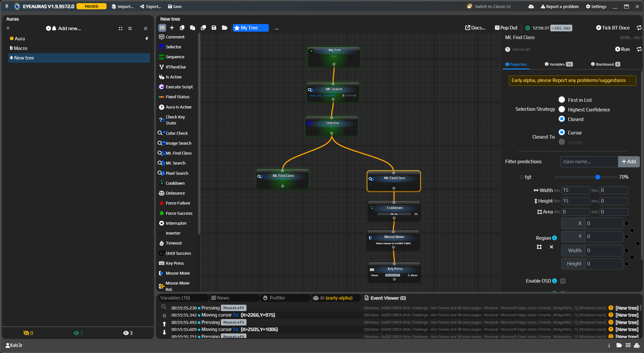Click the floppy save icon in tree toolbar
644x353 pixels.
214,28
